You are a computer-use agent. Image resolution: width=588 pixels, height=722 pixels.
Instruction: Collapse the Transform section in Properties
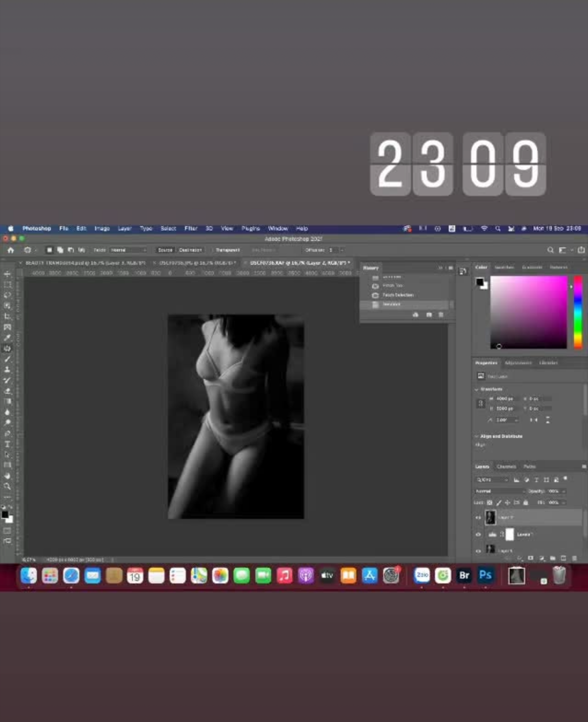(477, 389)
